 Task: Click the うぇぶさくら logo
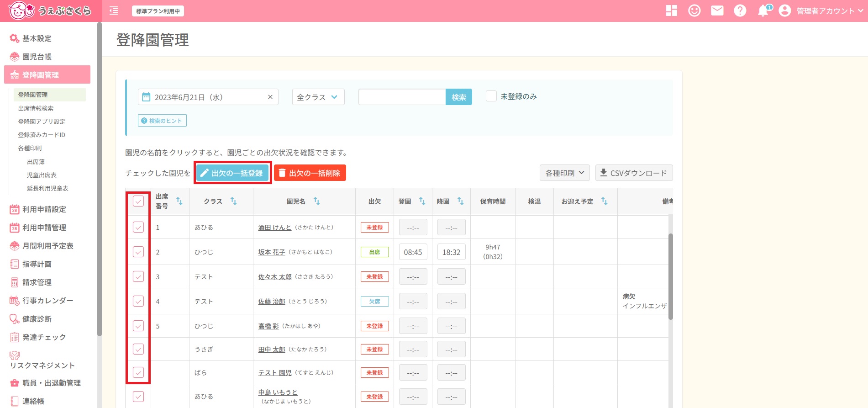point(50,11)
